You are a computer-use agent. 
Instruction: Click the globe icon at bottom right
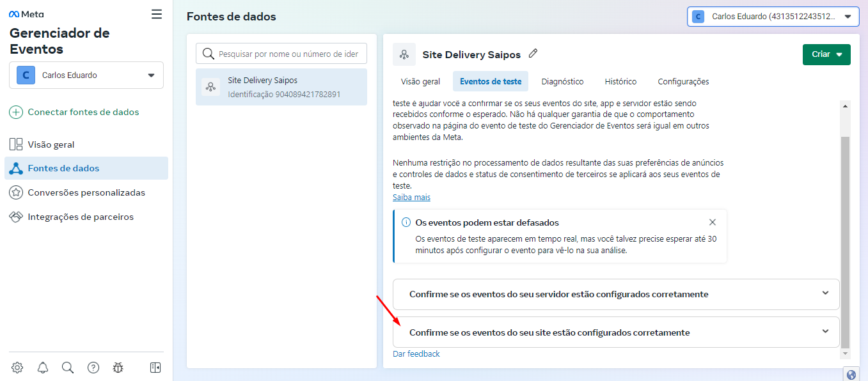851,375
